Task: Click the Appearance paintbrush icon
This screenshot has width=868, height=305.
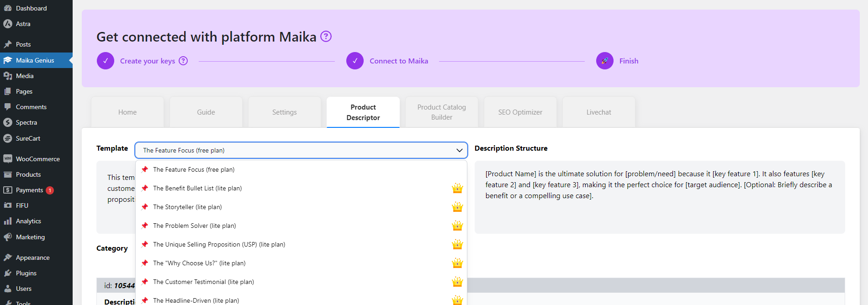Action: (x=8, y=258)
